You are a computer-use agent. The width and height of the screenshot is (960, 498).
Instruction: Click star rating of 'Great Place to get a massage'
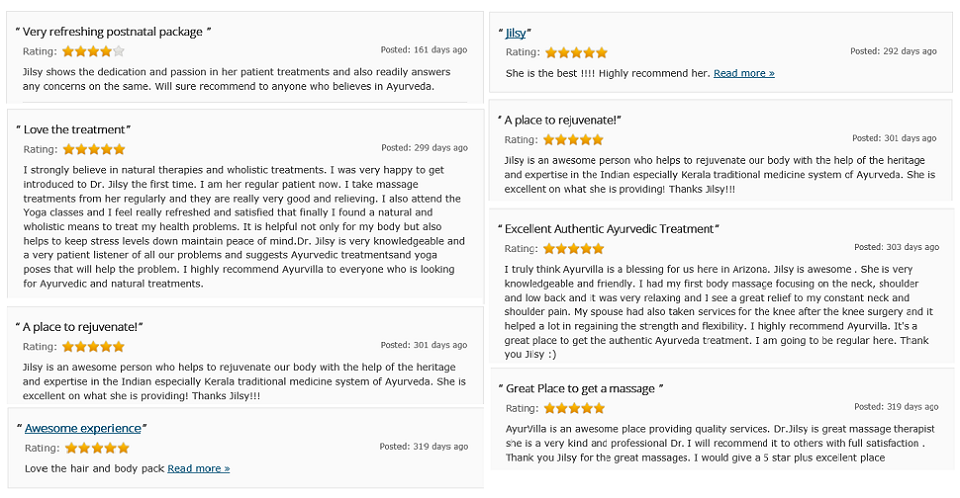pos(574,408)
